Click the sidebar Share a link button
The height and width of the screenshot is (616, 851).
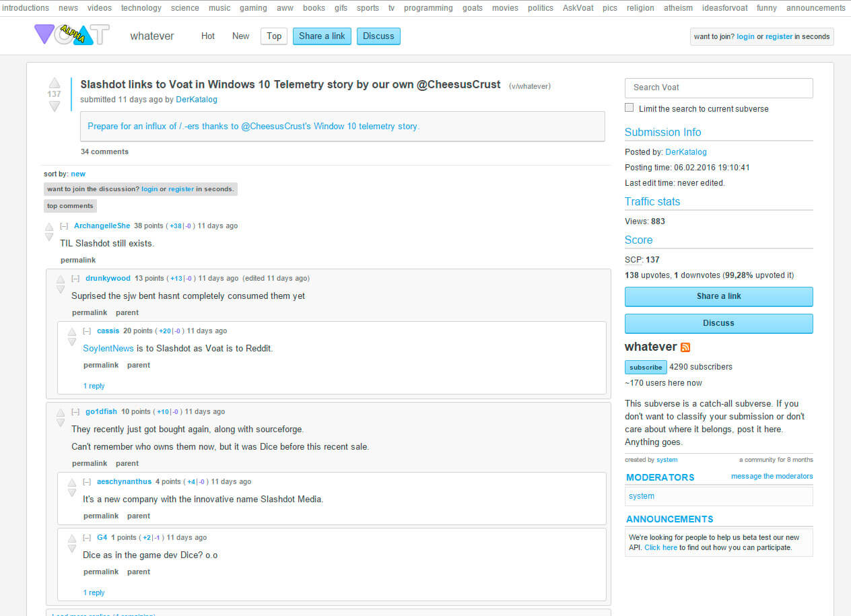[718, 296]
